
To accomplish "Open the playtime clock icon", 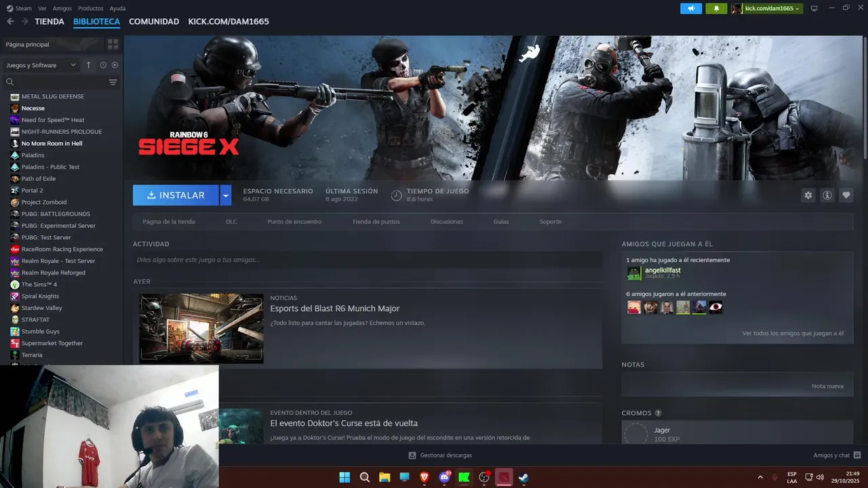I will coord(397,195).
